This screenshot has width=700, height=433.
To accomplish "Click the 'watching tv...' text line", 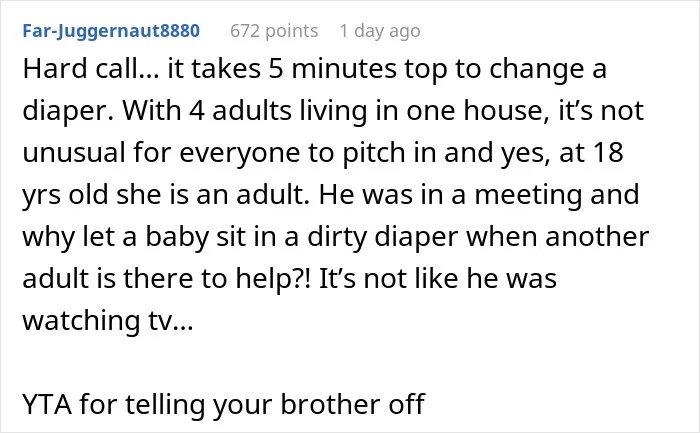I will pyautogui.click(x=108, y=321).
